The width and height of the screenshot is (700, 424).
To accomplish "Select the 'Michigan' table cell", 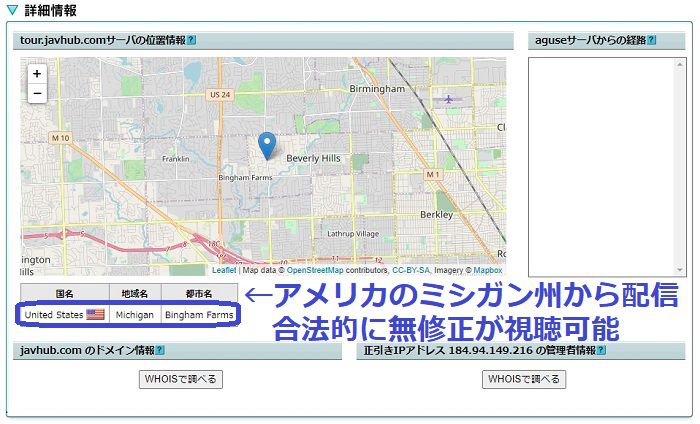I will [x=135, y=315].
